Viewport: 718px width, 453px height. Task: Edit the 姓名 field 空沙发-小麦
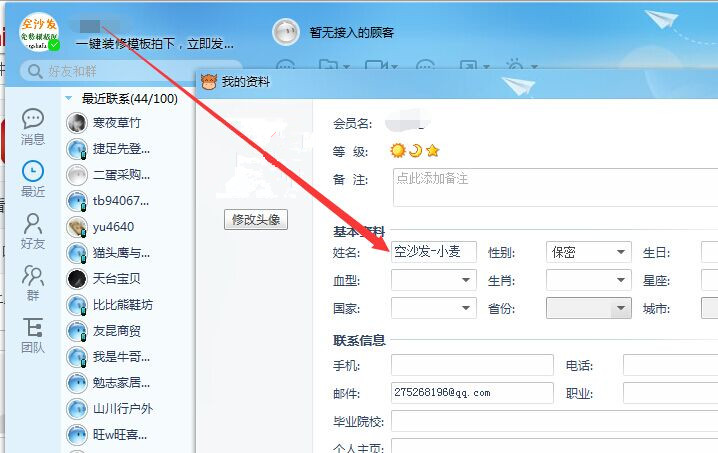(434, 252)
